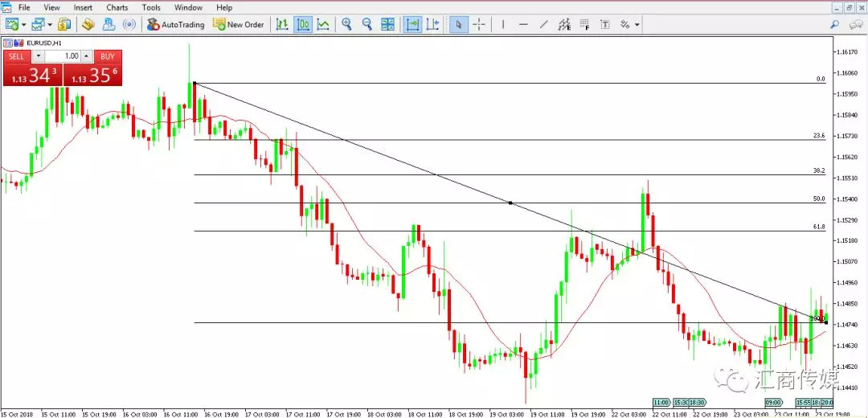This screenshot has width=868, height=418.
Task: Toggle candlestick chart mode
Action: click(x=303, y=24)
